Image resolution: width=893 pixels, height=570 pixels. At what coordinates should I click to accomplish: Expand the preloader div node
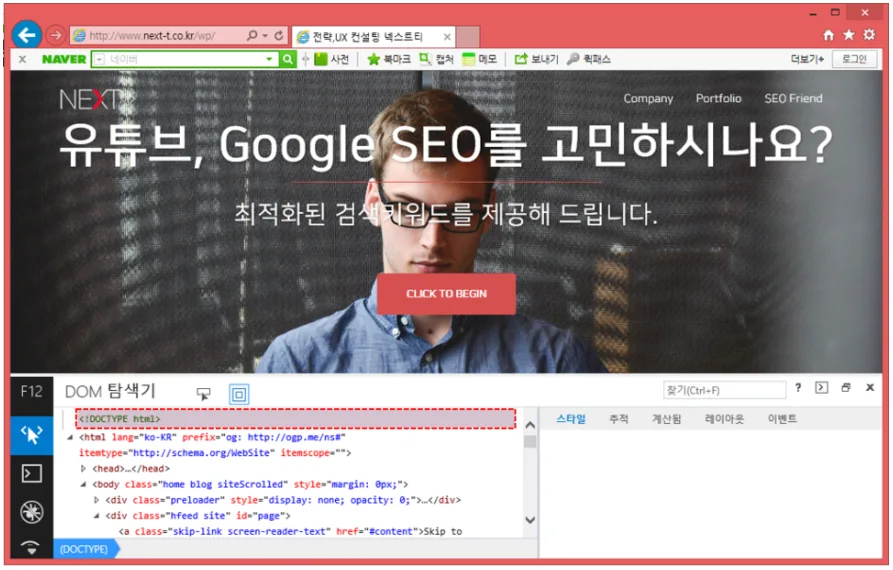coord(97,500)
